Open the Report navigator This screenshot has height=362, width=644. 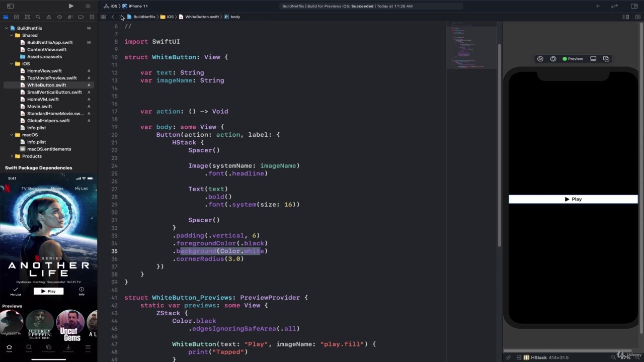pos(92,17)
